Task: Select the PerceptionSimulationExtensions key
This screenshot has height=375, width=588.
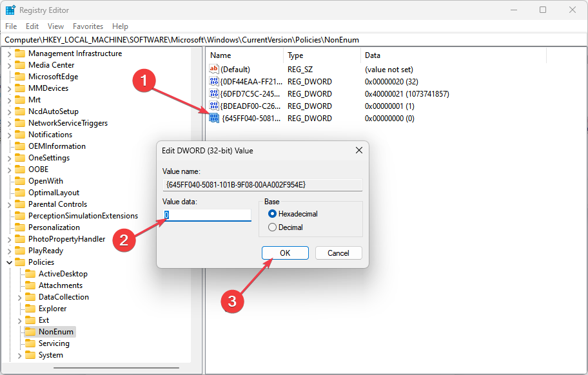Action: [x=83, y=216]
